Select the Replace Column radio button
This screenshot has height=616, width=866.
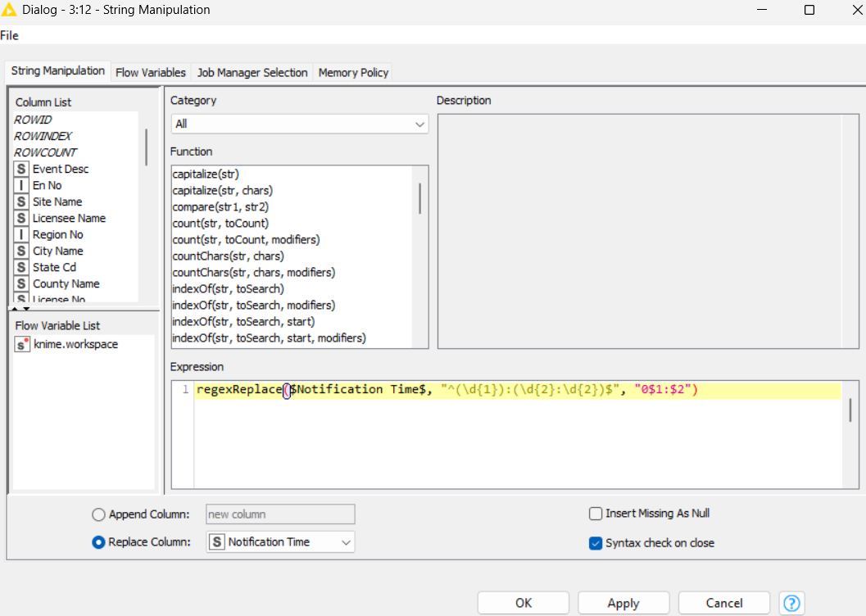(99, 542)
